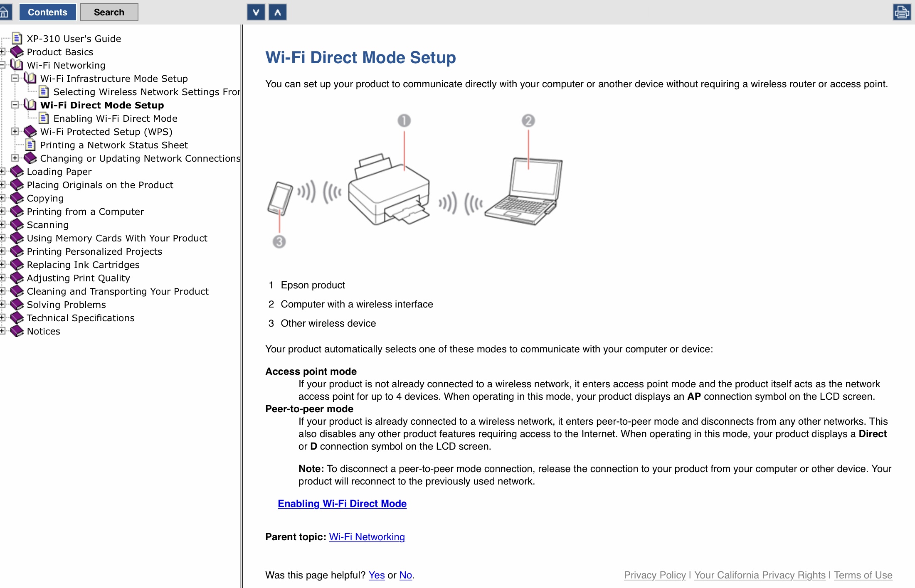The width and height of the screenshot is (915, 588).
Task: Open Your California Privacy Rights link
Action: tap(760, 575)
